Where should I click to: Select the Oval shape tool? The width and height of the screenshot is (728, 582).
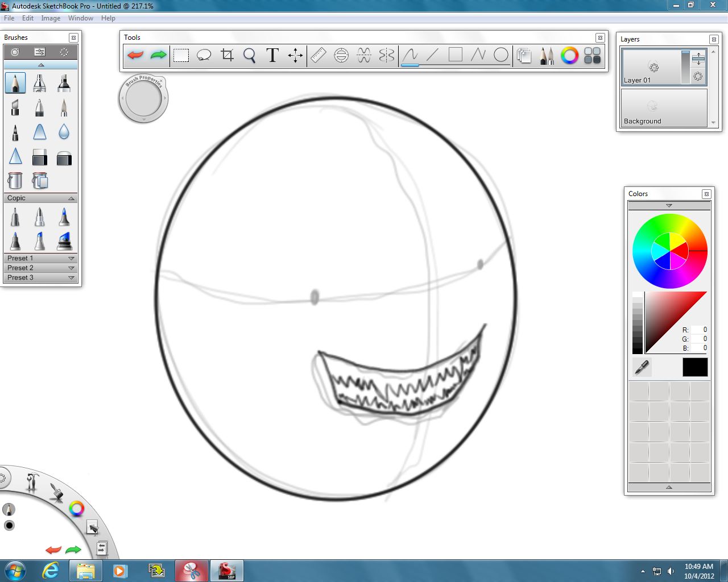501,55
